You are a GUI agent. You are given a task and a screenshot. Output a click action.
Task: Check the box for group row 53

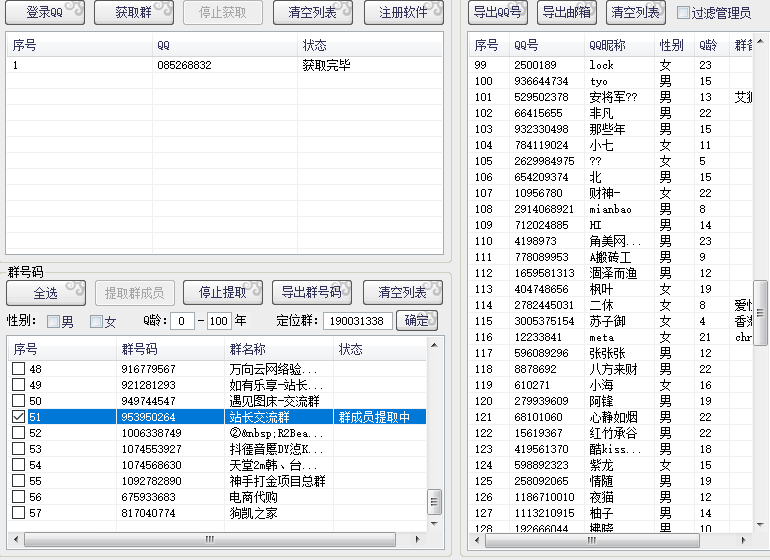point(19,448)
